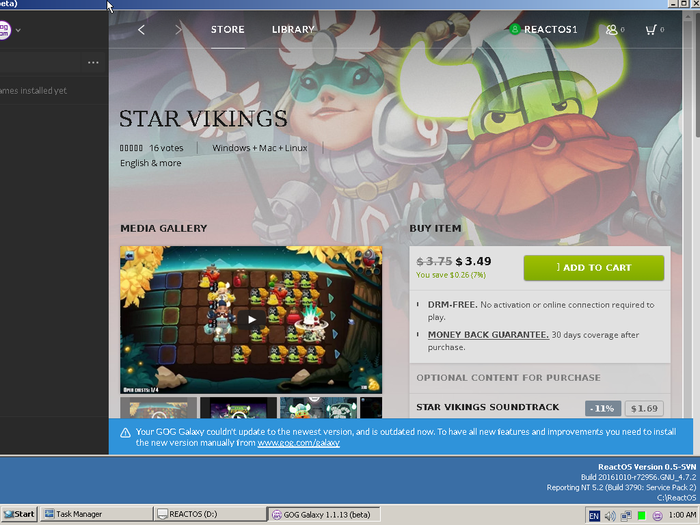Select the first media gallery thumbnail
This screenshot has width=700, height=525.
158,408
